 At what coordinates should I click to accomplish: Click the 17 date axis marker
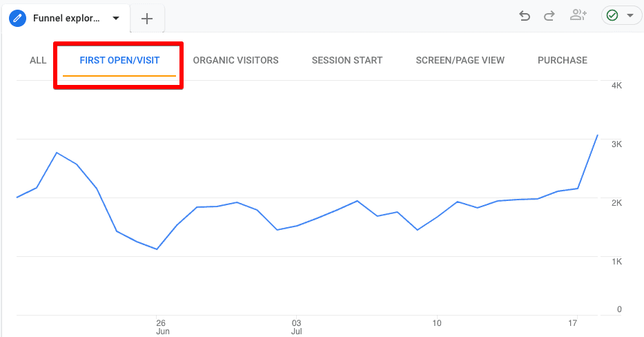click(572, 323)
